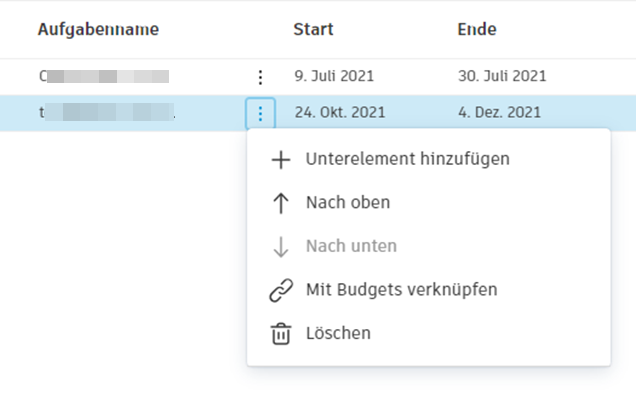The height and width of the screenshot is (408, 636).
Task: Select the first task's name cell
Action: click(x=104, y=76)
